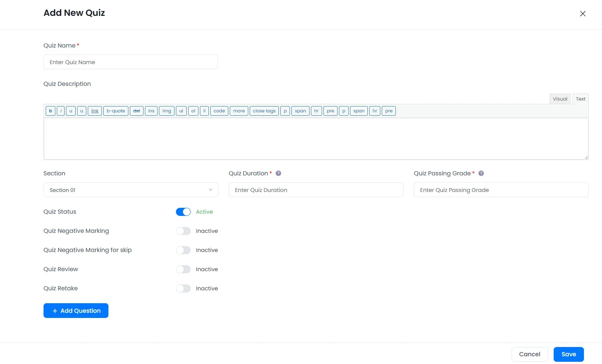The width and height of the screenshot is (602, 364).
Task: Click the Add Question button
Action: 76,311
